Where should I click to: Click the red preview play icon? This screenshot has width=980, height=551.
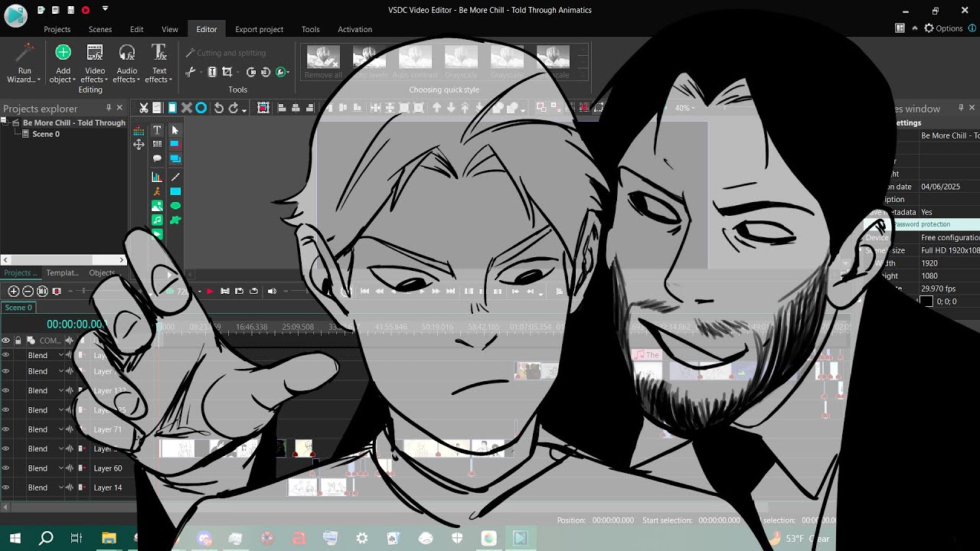210,291
